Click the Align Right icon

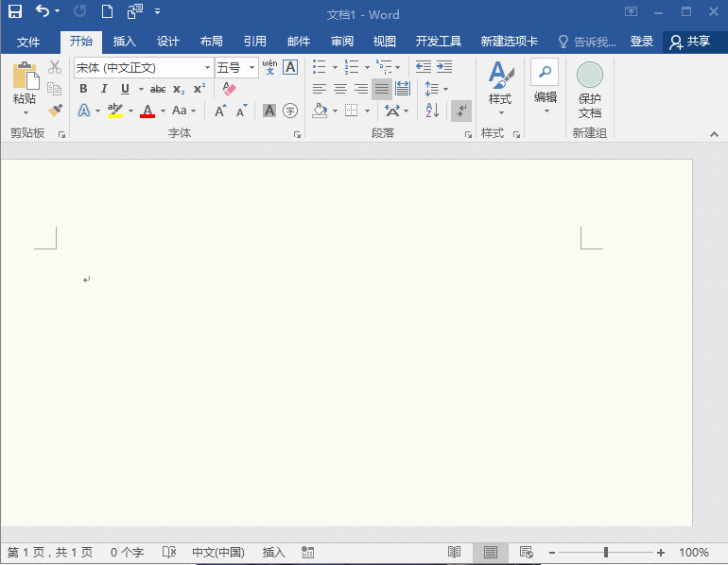click(x=361, y=89)
